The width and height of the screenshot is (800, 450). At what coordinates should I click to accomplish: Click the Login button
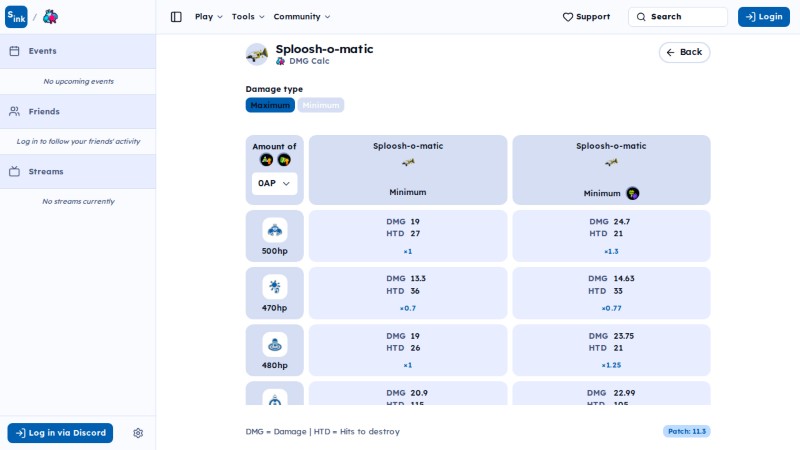pos(764,17)
